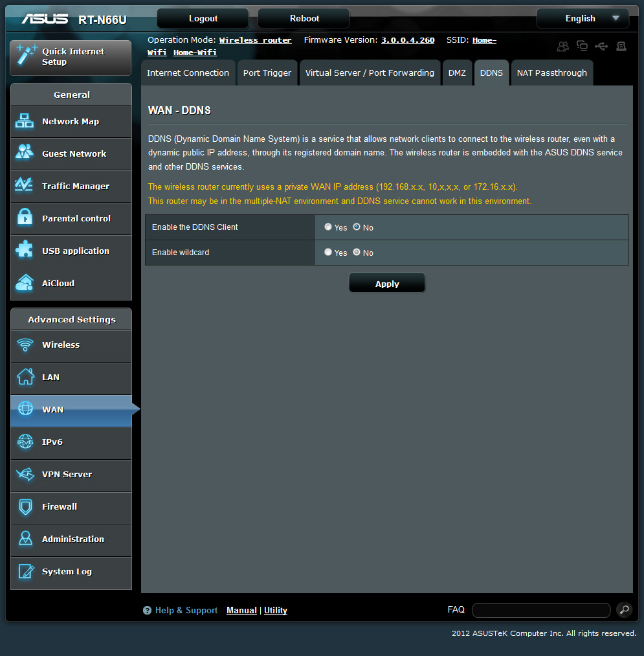Image resolution: width=644 pixels, height=656 pixels.
Task: Click the Wireless wifi signal icon
Action: click(25, 345)
